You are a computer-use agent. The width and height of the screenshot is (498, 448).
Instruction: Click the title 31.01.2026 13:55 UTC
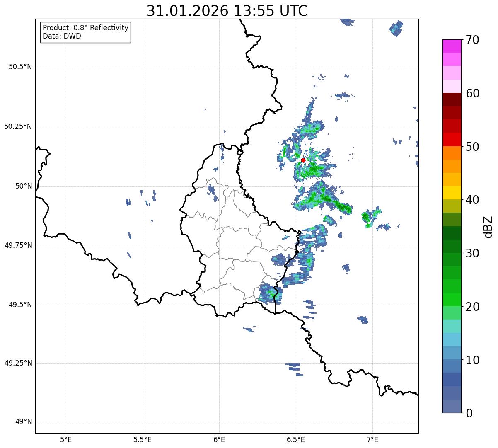(227, 11)
